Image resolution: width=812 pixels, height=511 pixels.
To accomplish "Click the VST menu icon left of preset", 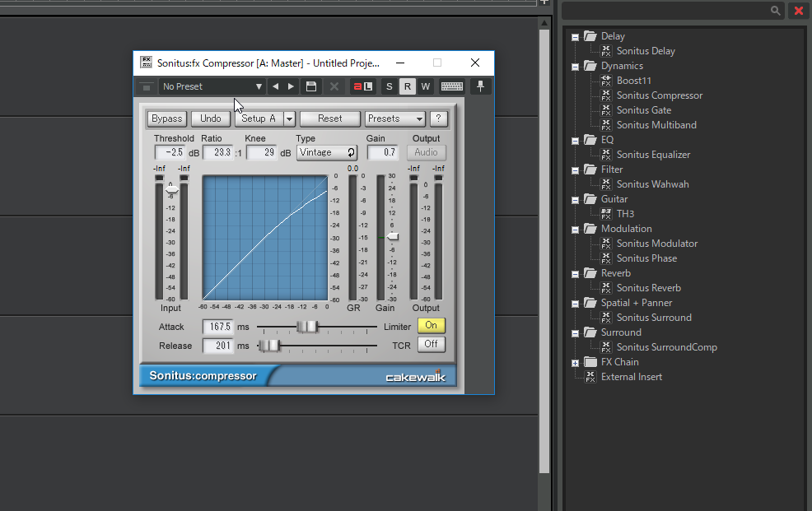I will (x=147, y=87).
